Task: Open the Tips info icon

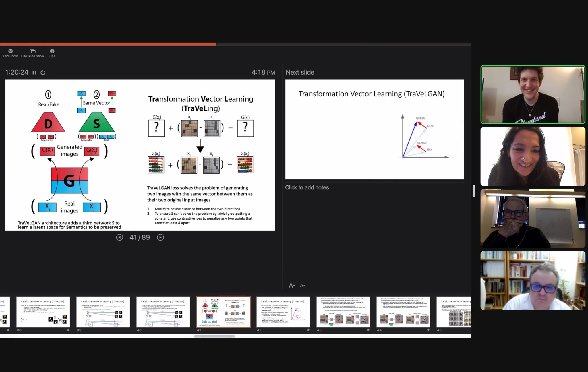Action: (52, 51)
